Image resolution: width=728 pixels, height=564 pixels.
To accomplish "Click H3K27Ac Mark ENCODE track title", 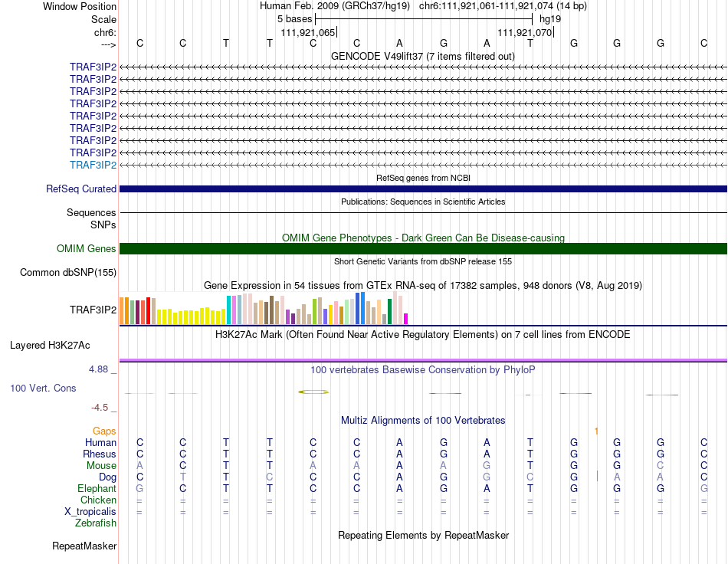I will point(423,334).
